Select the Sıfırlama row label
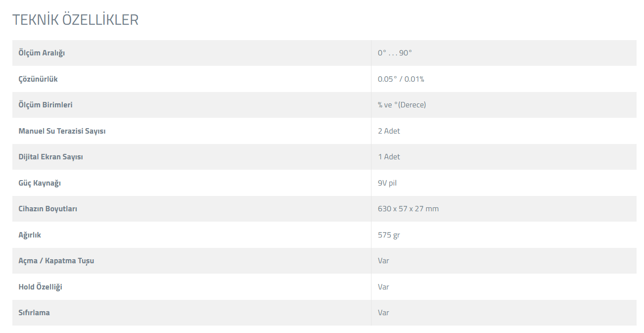Screen dimensions: 644x333 (34, 313)
